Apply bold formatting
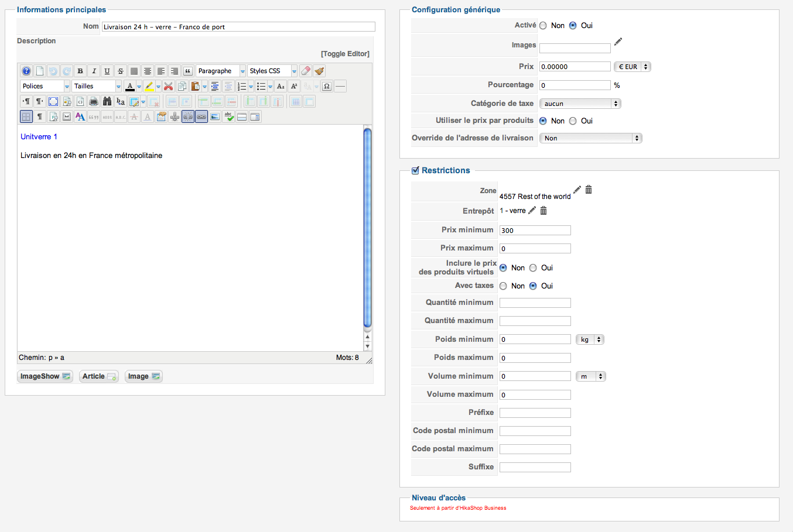This screenshot has width=793, height=532. [80, 71]
